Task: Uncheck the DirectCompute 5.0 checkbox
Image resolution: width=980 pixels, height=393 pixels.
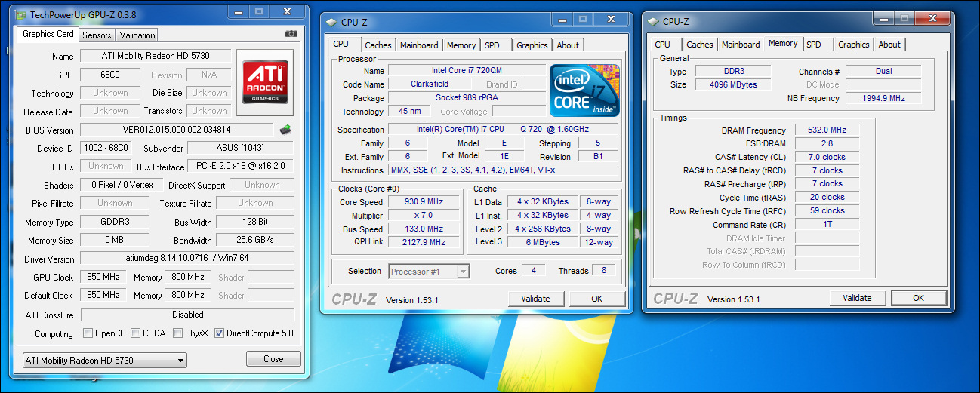Action: pos(220,333)
